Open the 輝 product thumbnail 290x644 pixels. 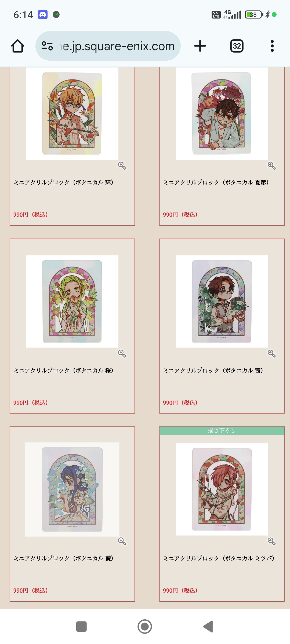coord(72,114)
